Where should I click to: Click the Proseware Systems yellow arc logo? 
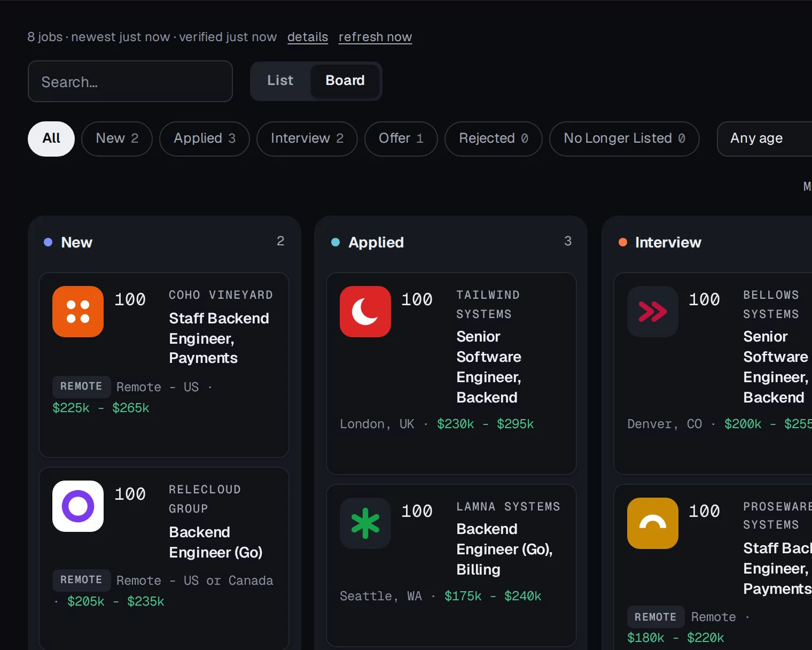[653, 523]
